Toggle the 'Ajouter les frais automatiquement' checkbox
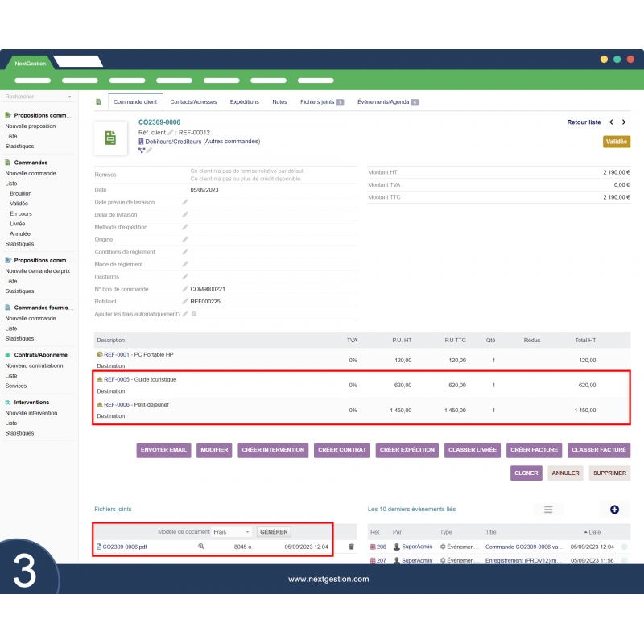 click(194, 313)
